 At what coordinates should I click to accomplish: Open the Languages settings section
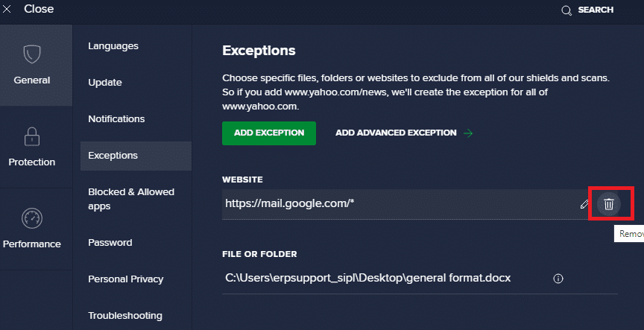pos(113,46)
